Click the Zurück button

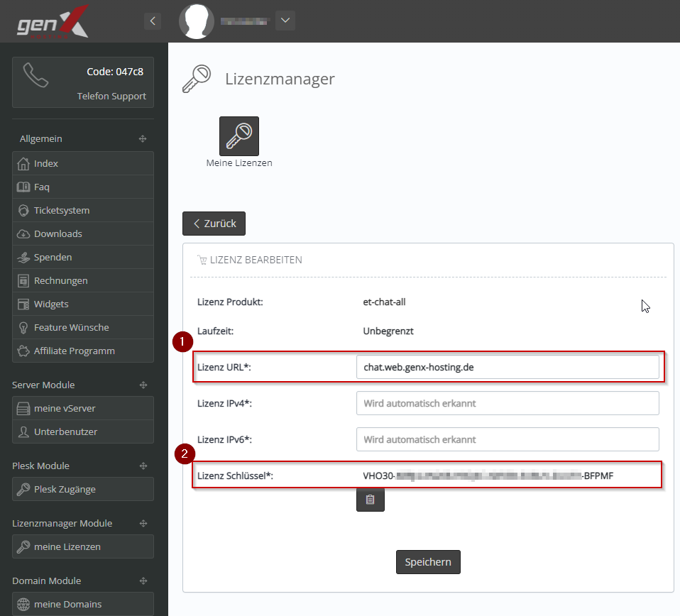214,224
